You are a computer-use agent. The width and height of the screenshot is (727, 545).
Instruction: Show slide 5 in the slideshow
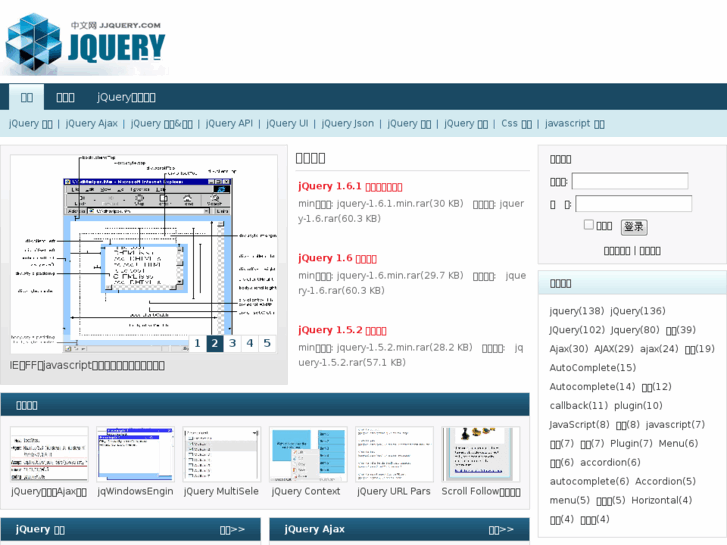point(267,343)
